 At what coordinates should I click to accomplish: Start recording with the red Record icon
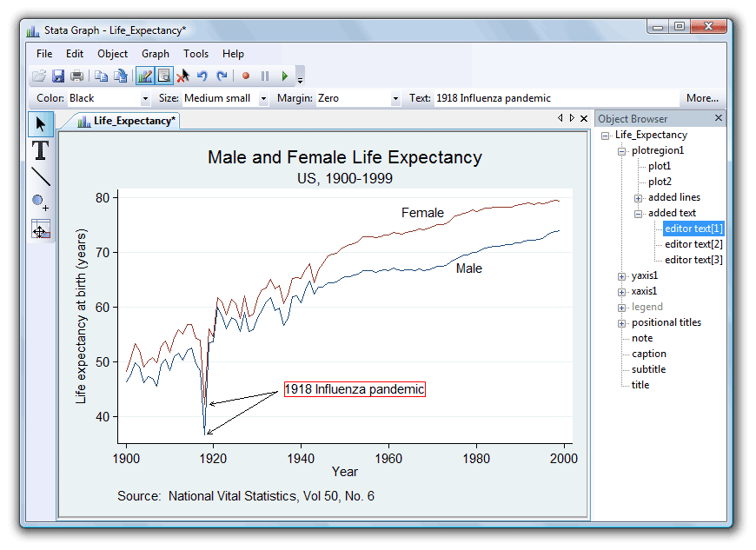[x=246, y=76]
